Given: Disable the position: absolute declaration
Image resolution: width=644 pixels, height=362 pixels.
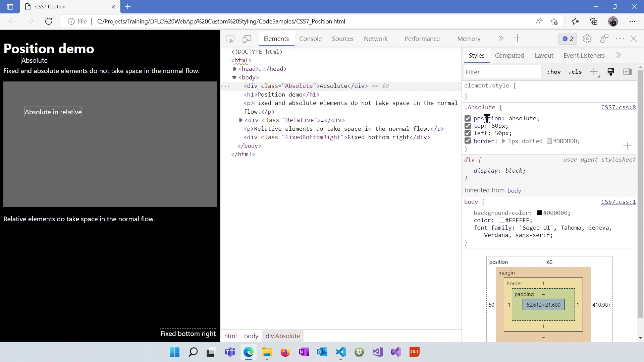Looking at the screenshot, I should click(468, 118).
